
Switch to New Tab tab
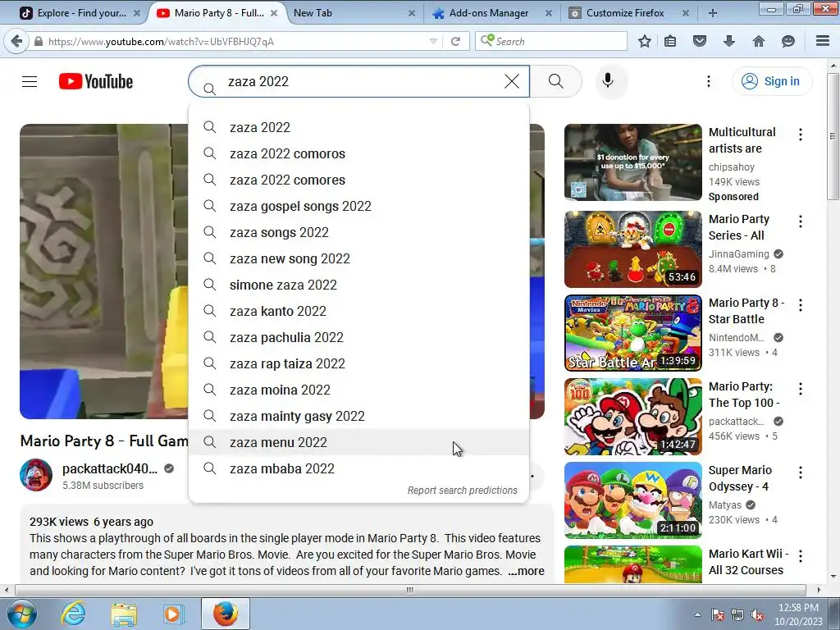354,13
